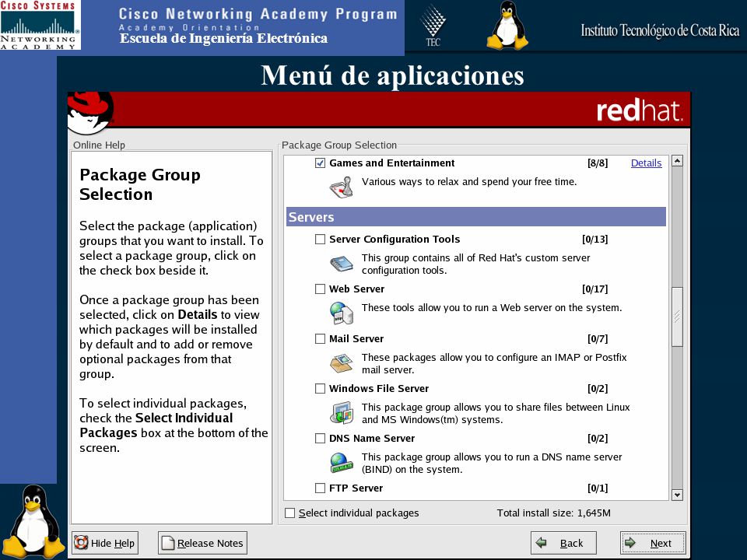The image size is (747, 560).
Task: Click the scrollbar up arrow
Action: (677, 160)
